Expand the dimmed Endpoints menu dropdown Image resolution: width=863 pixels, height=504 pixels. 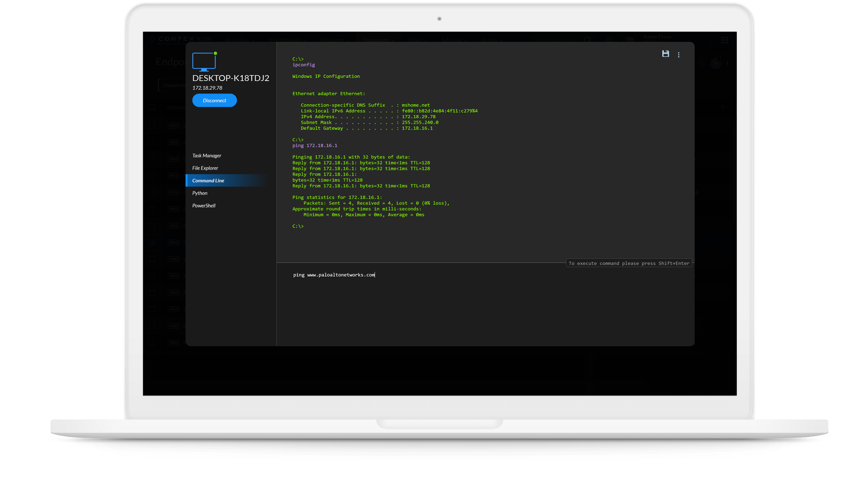[378, 40]
